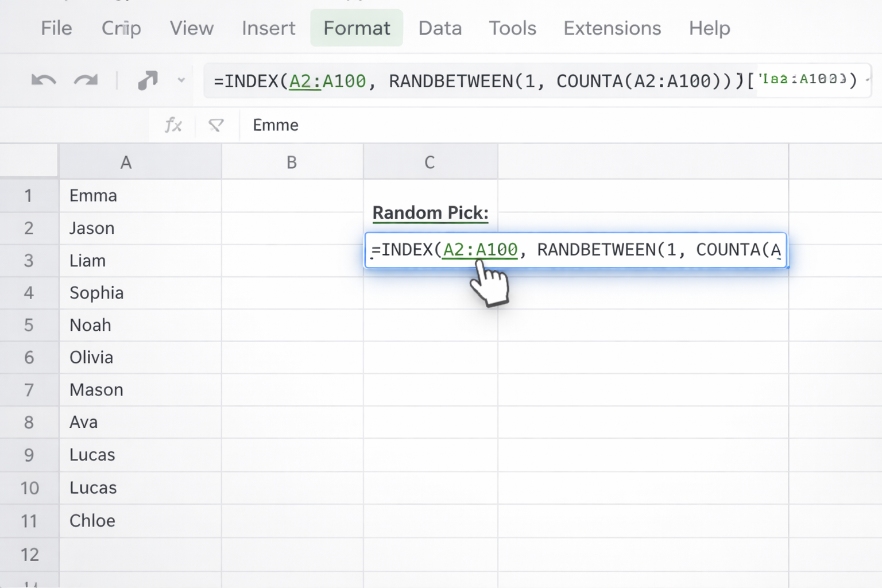The height and width of the screenshot is (588, 882).
Task: Click the cell containing Chloe
Action: pos(140,521)
